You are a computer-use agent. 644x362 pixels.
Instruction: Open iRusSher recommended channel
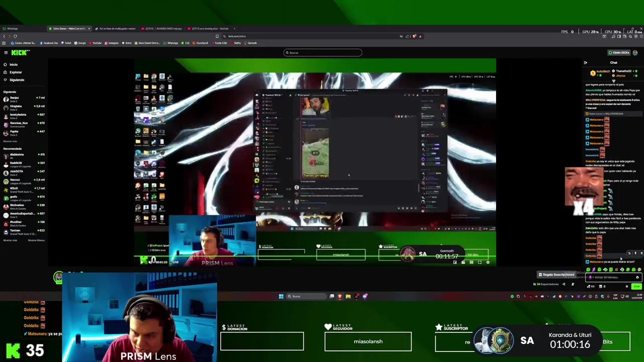tap(24, 223)
